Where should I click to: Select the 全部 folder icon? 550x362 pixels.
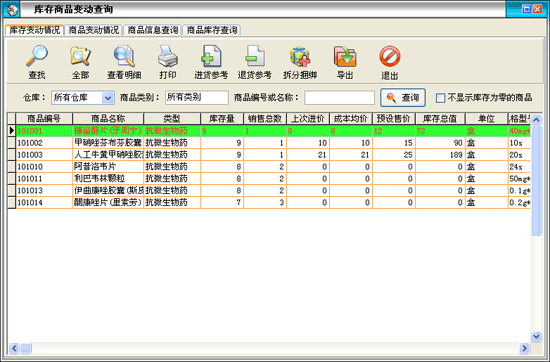(x=80, y=56)
